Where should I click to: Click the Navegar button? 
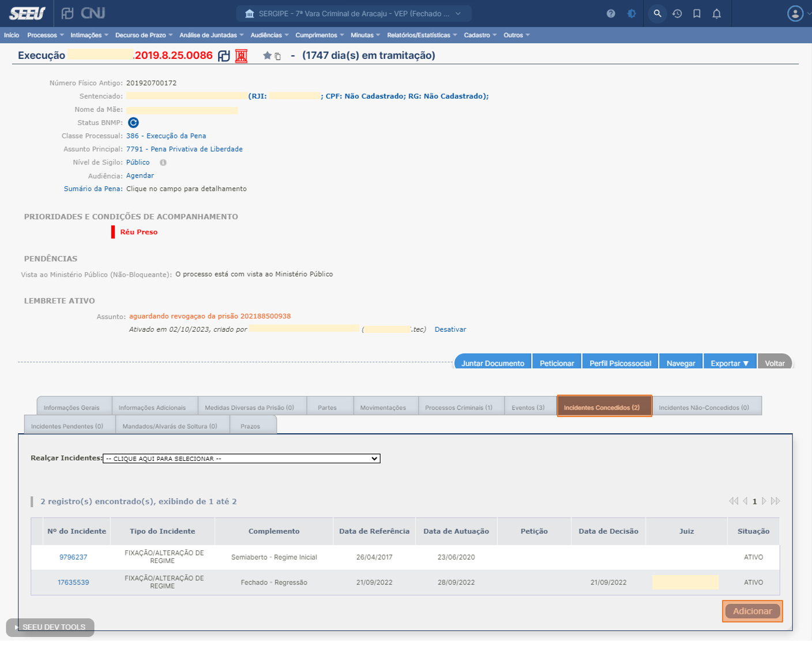pos(681,363)
